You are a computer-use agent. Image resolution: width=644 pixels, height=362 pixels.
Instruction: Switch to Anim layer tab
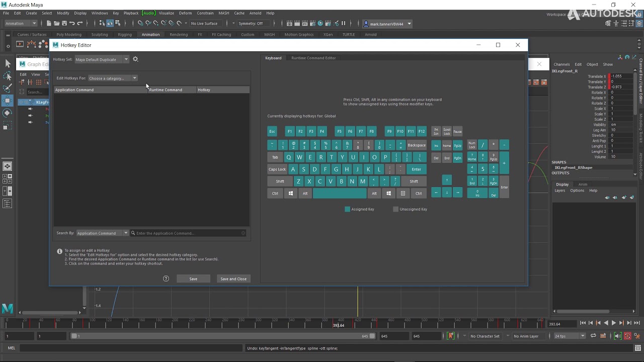[583, 185]
